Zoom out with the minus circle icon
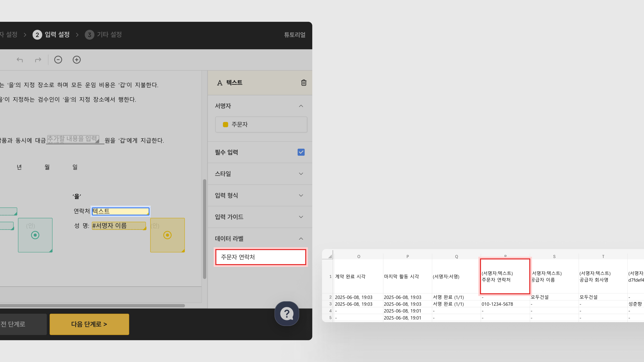The image size is (644, 362). point(58,60)
